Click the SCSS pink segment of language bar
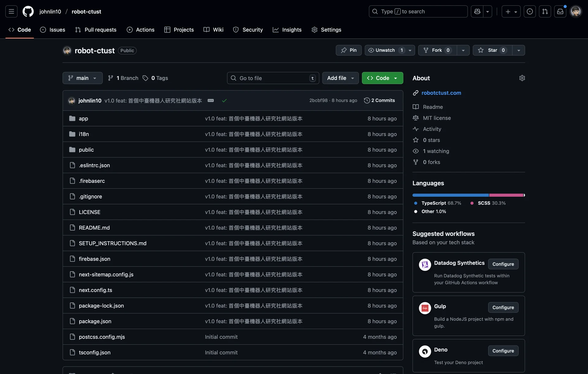Image resolution: width=588 pixels, height=374 pixels. pos(506,195)
